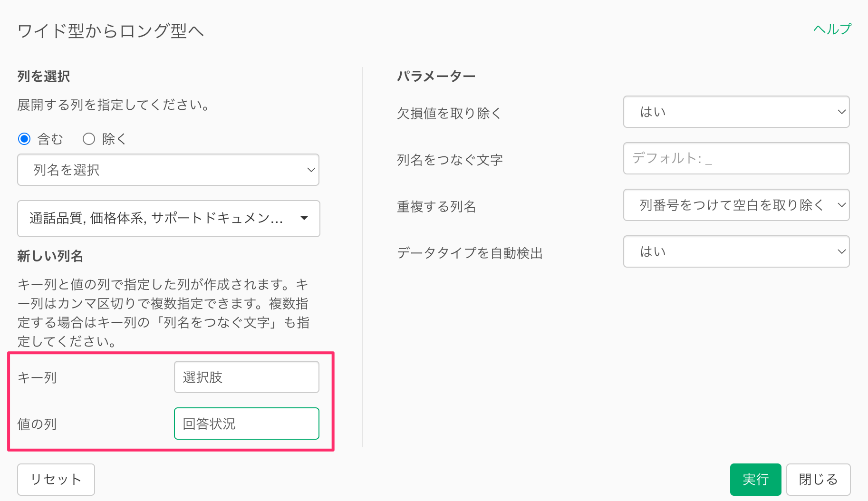868x501 pixels.
Task: Click the 列名をつなぐ文字 text field
Action: (736, 158)
